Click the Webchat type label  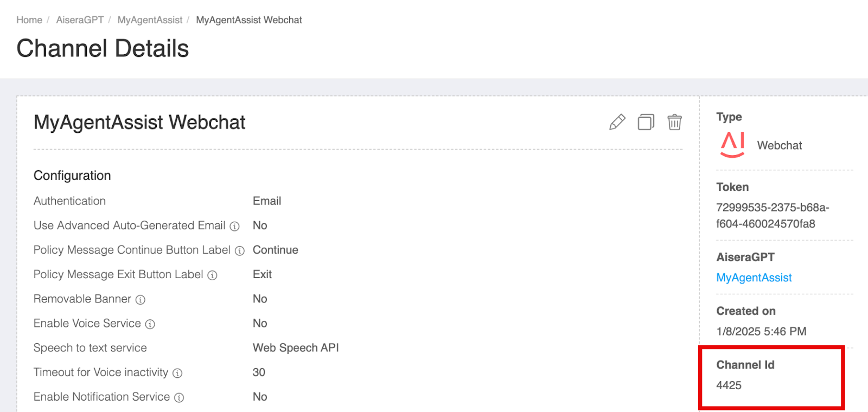coord(780,145)
